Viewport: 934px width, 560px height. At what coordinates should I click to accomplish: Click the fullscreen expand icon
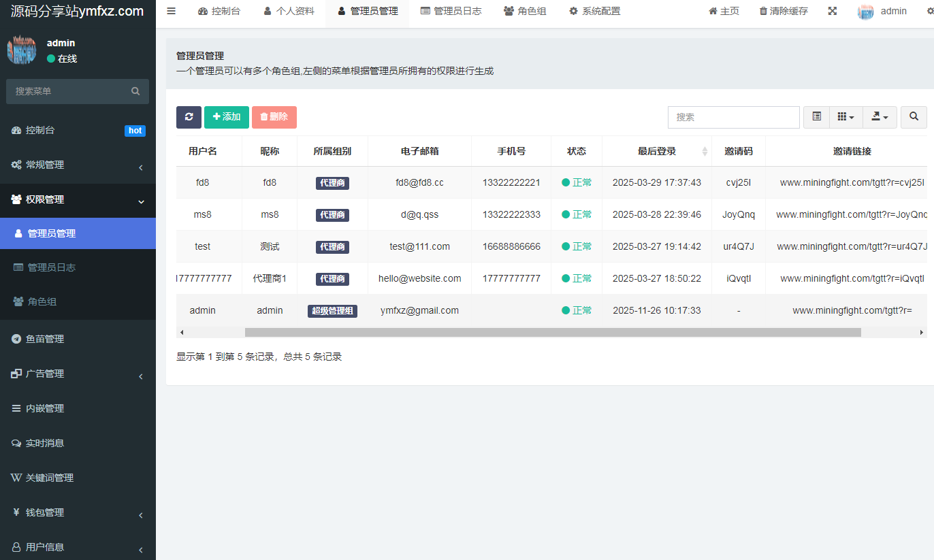(x=832, y=11)
